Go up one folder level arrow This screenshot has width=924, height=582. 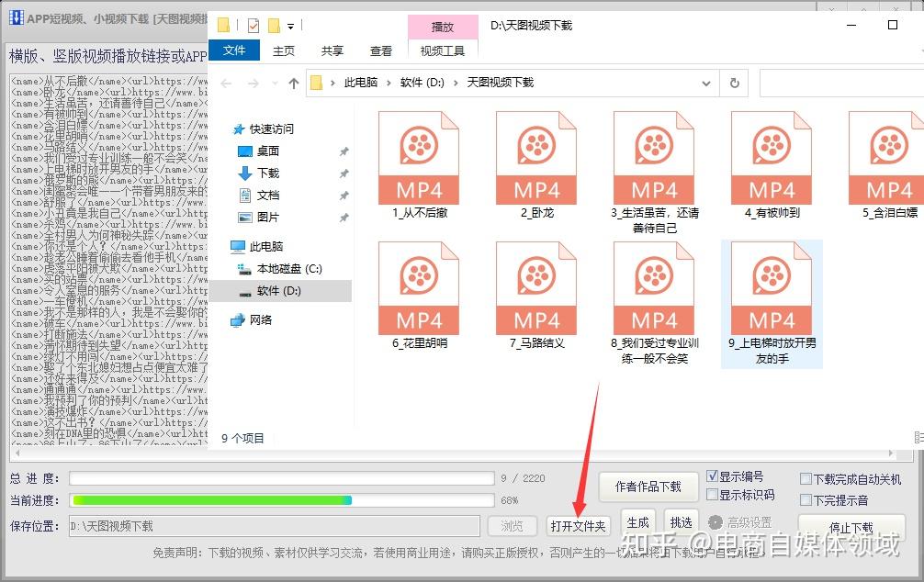pyautogui.click(x=294, y=84)
